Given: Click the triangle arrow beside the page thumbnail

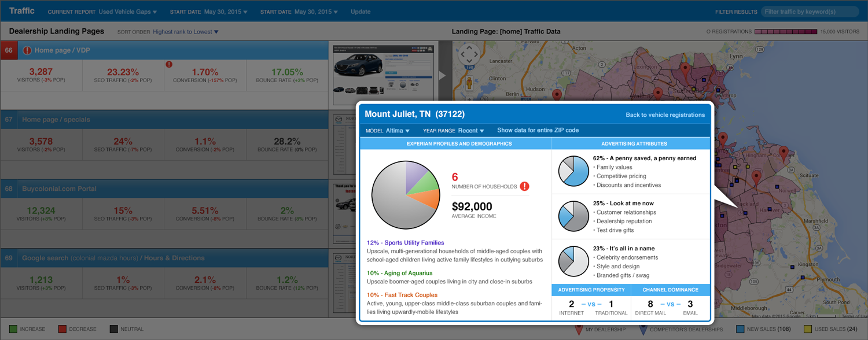Looking at the screenshot, I should (443, 75).
